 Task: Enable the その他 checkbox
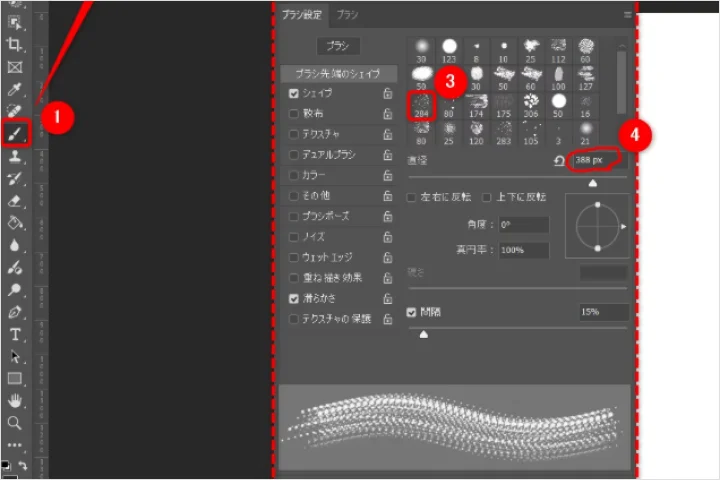coord(294,196)
